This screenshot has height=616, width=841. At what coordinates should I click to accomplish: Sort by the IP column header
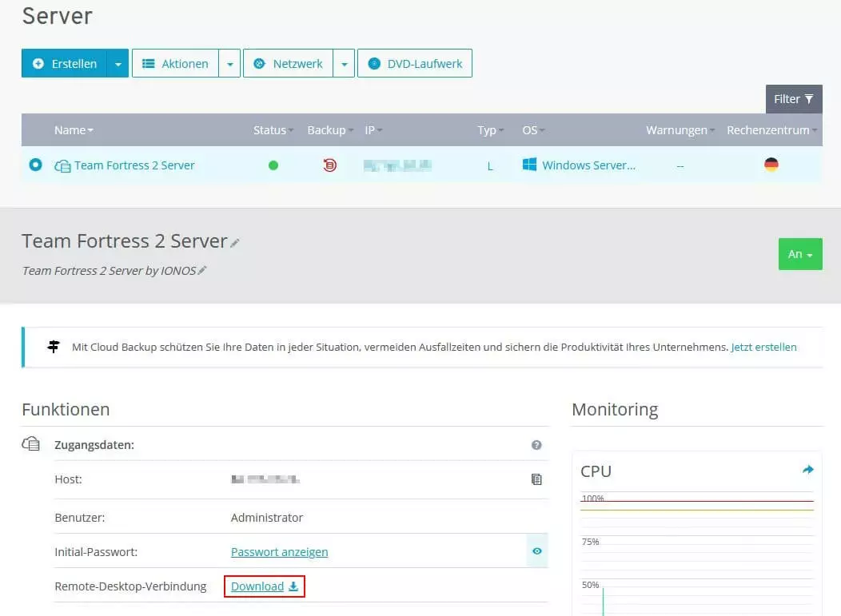click(x=373, y=130)
